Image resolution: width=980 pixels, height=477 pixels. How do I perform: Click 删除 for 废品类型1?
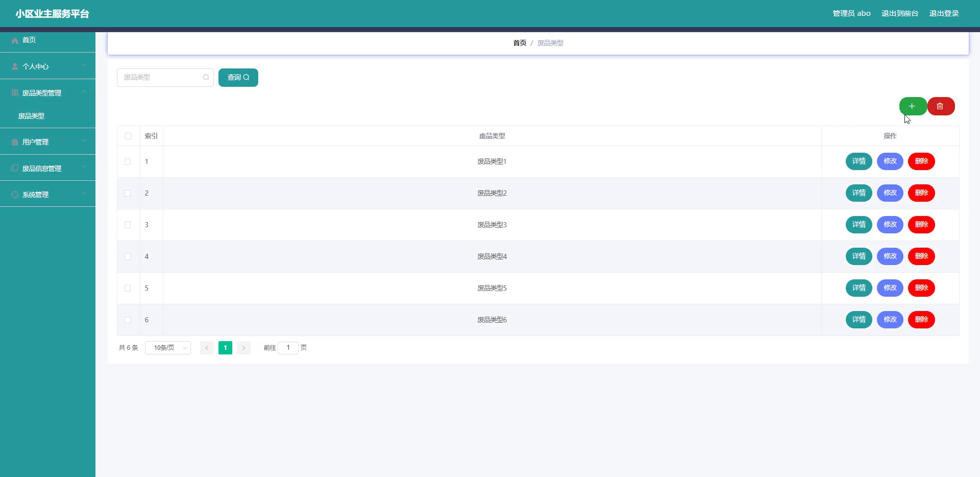921,161
